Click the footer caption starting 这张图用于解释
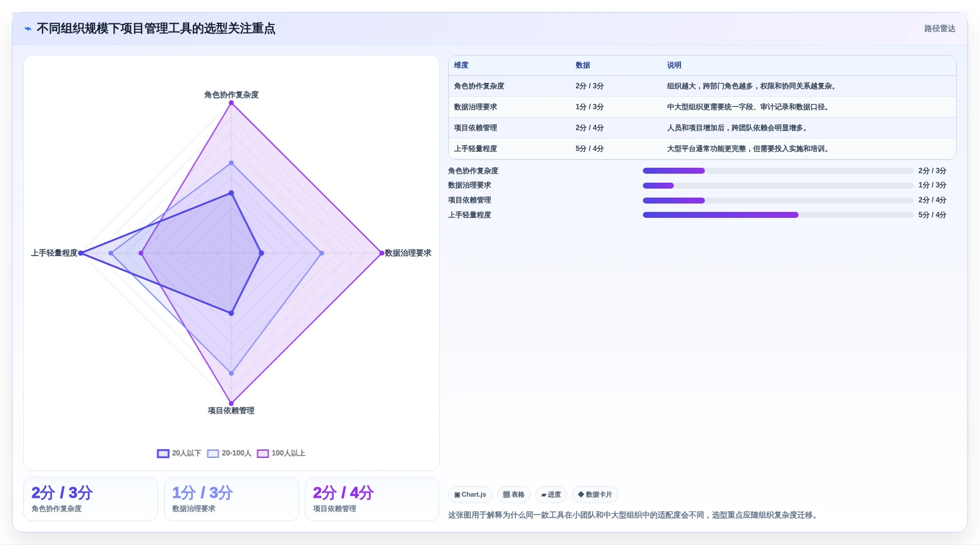Viewport: 980px width, 545px height. [x=634, y=515]
